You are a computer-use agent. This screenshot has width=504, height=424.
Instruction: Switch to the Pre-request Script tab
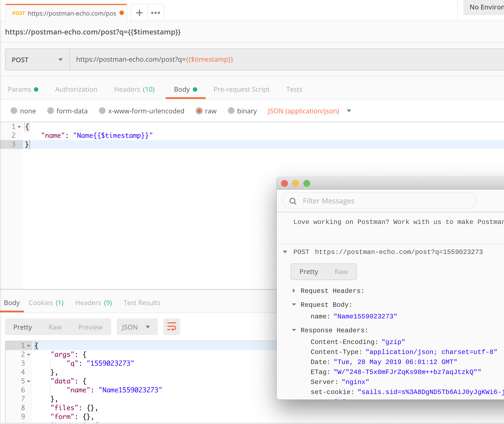pyautogui.click(x=241, y=89)
